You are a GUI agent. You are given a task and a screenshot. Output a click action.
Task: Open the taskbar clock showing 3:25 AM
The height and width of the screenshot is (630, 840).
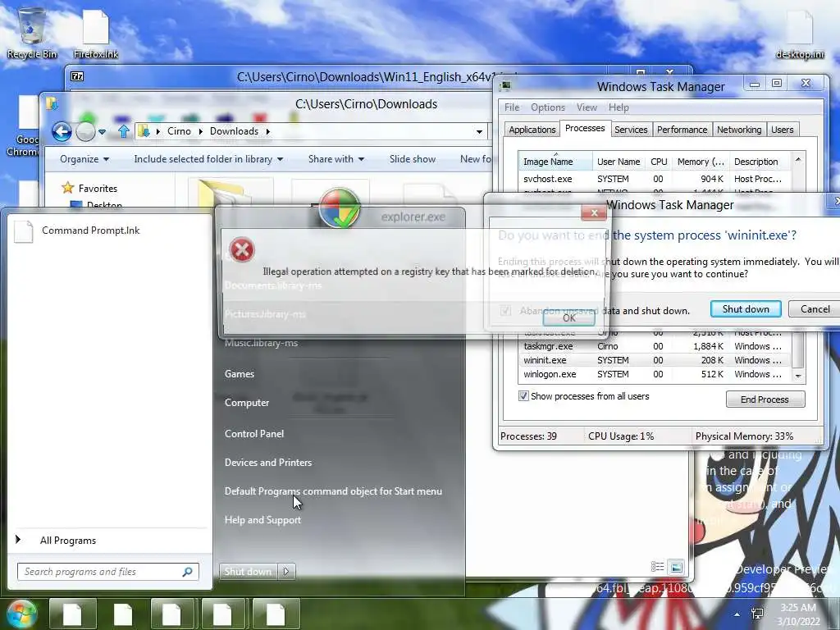coord(798,614)
